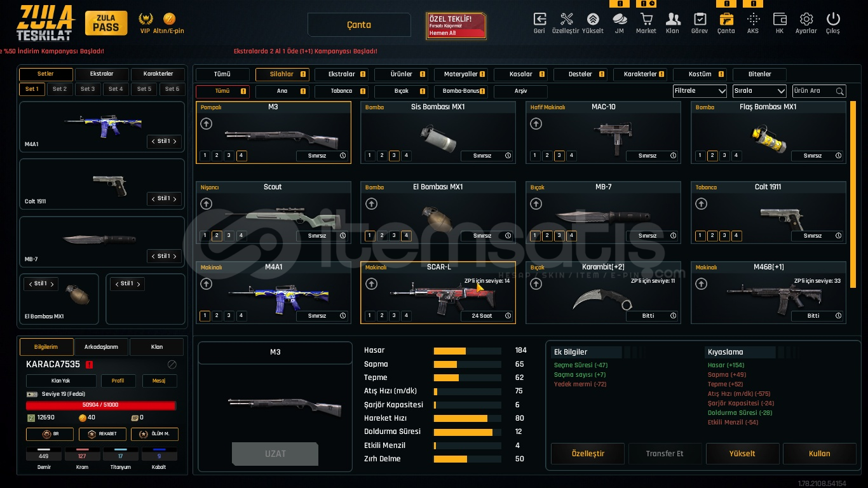The image size is (868, 488).
Task: Toggle set slot 4 on M3 card
Action: (x=241, y=156)
